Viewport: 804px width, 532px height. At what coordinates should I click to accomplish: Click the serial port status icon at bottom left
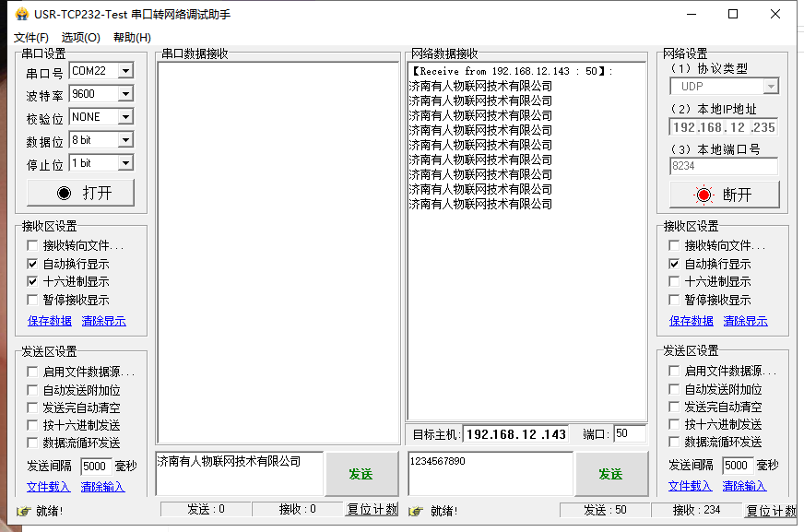click(x=23, y=511)
